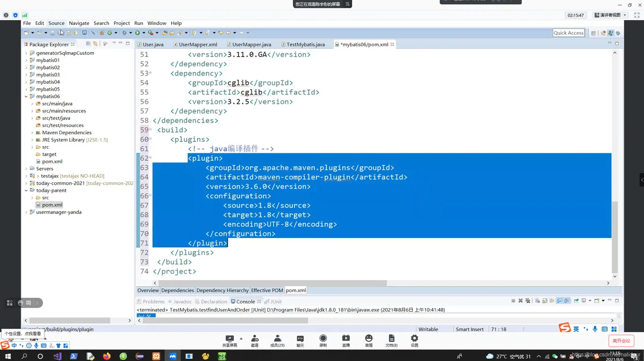Open the Dependency Hierarchy tab
644x361 pixels.
(223, 290)
